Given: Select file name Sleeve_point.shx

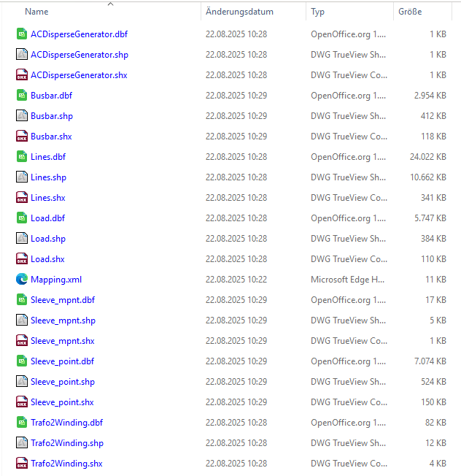Looking at the screenshot, I should [62, 402].
